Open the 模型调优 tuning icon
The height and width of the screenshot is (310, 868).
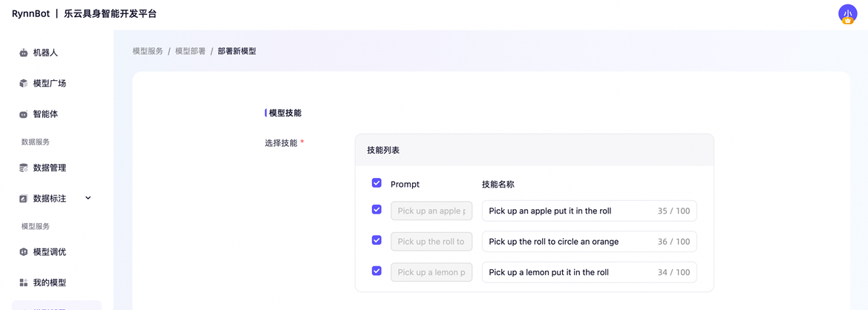click(x=23, y=252)
